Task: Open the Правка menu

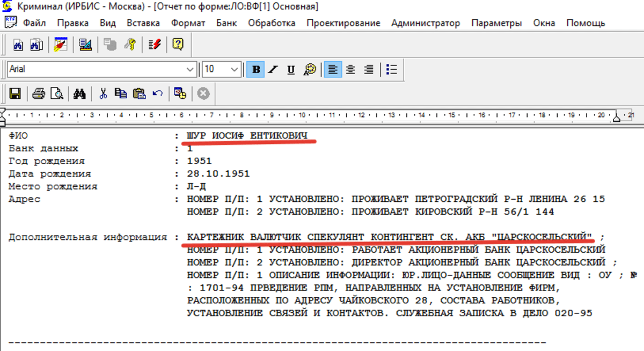Action: click(x=72, y=23)
